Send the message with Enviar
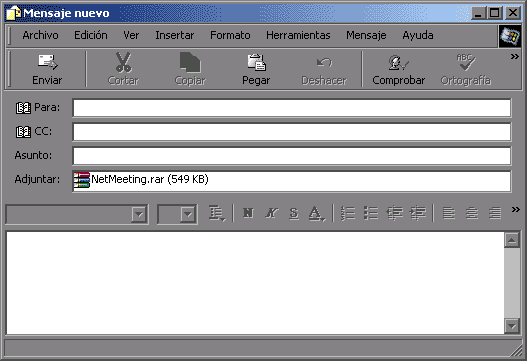The height and width of the screenshot is (361, 527). pos(47,70)
